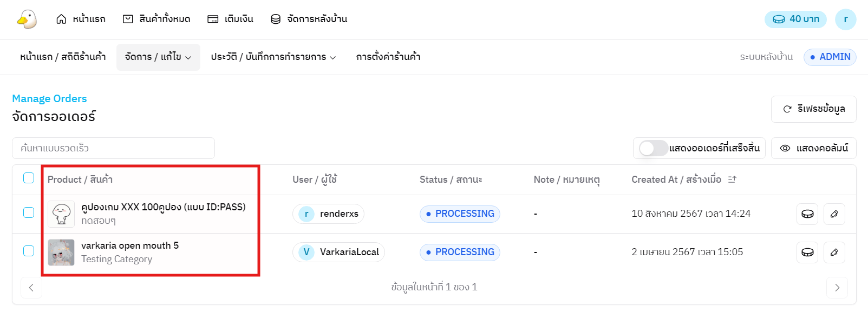Viewport: 868px width, 319px height.
Task: Toggle the show completed orders switch
Action: pyautogui.click(x=653, y=148)
